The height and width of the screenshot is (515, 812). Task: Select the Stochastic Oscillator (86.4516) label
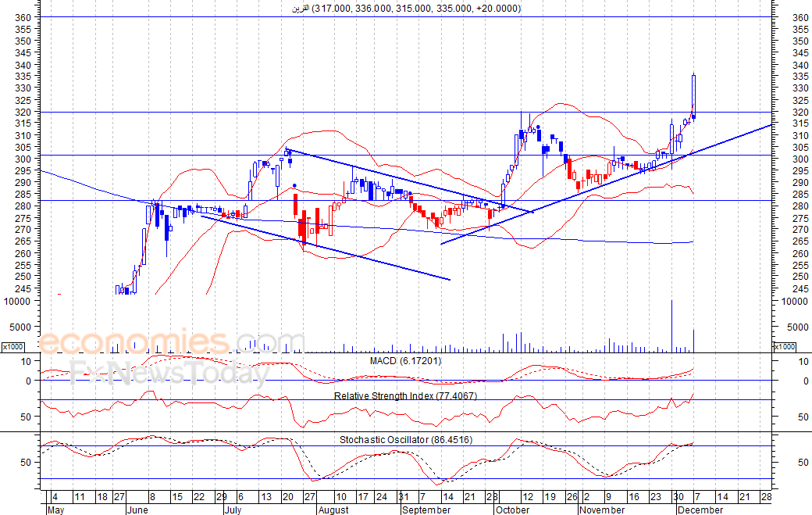click(x=405, y=440)
